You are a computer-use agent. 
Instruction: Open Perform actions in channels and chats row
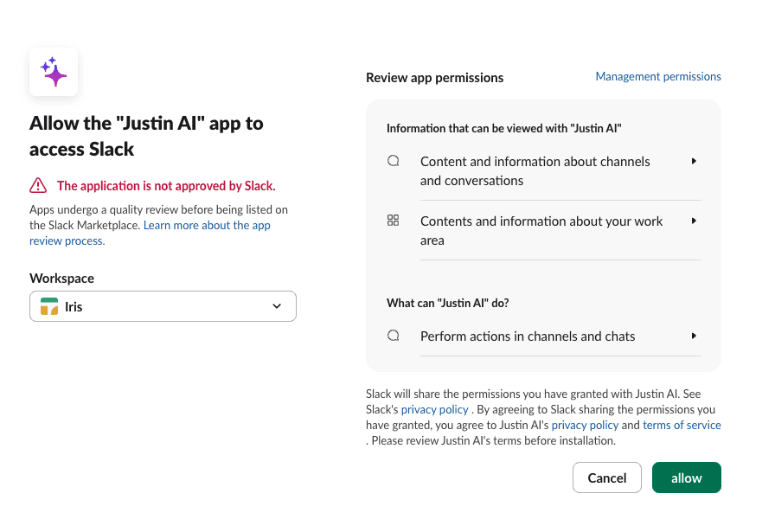[544, 337]
